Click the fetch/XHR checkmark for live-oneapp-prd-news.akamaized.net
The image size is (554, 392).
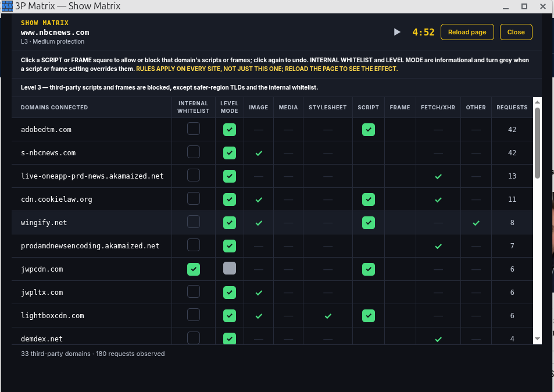pyautogui.click(x=438, y=176)
